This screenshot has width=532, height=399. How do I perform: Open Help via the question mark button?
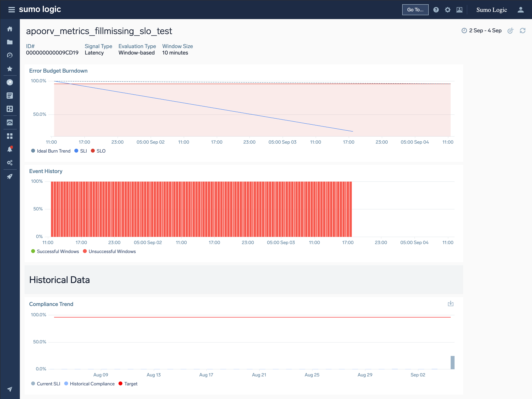coord(436,10)
